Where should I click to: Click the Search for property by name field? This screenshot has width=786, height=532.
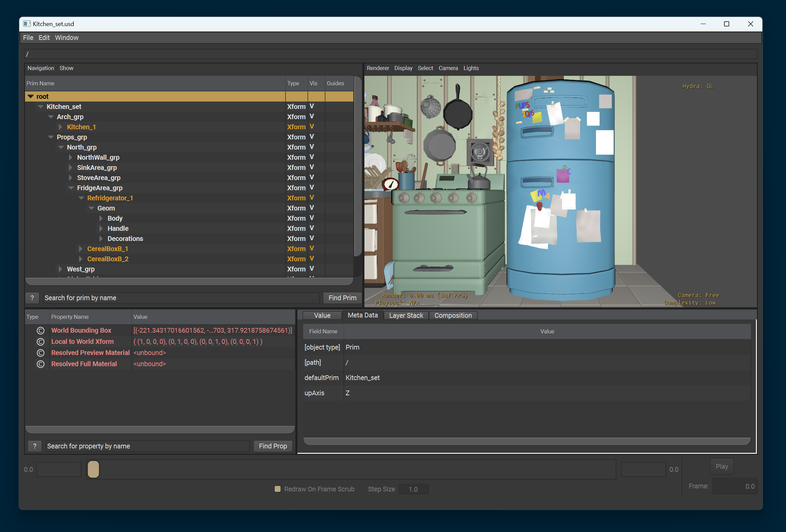(x=147, y=446)
